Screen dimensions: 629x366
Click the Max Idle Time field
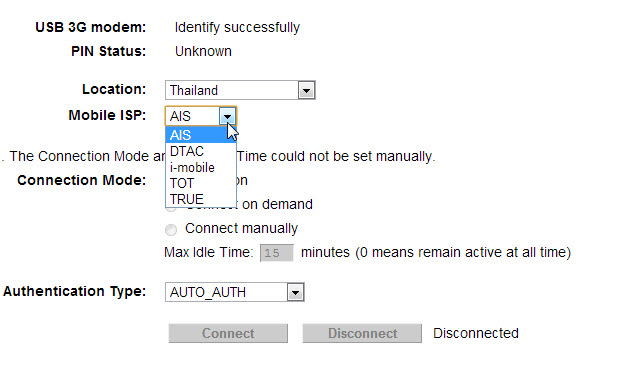[x=276, y=253]
